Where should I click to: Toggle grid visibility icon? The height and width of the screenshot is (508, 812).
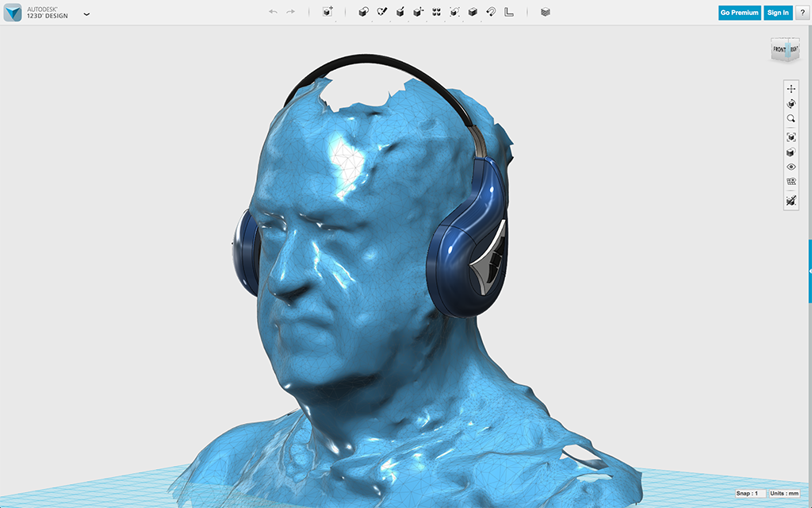point(791,182)
